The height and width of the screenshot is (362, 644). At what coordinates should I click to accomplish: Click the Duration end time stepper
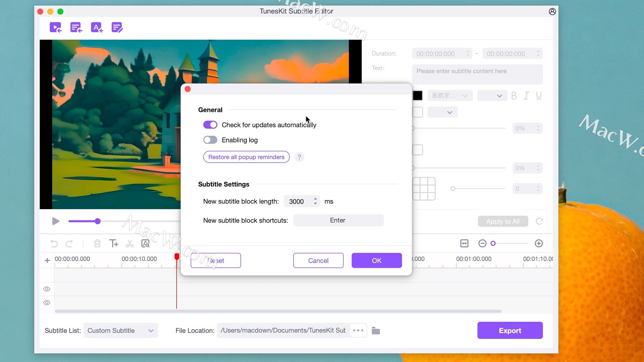click(538, 54)
